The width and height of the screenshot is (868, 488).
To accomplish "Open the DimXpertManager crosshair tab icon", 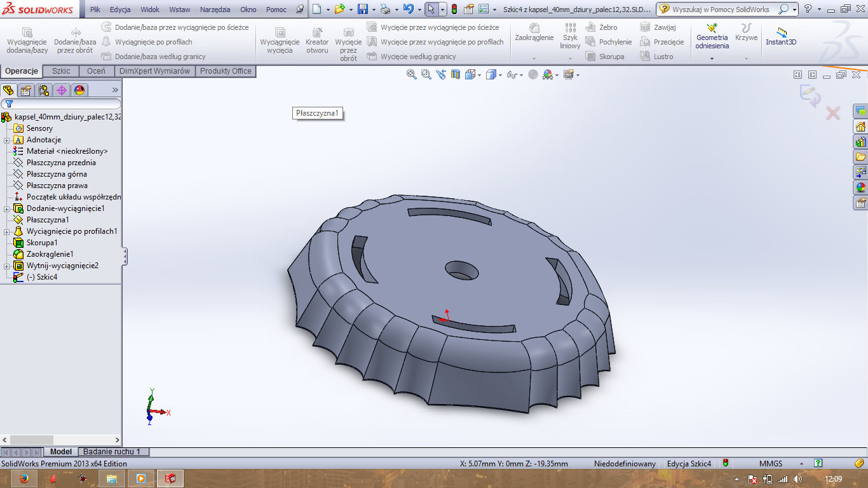I will 62,90.
